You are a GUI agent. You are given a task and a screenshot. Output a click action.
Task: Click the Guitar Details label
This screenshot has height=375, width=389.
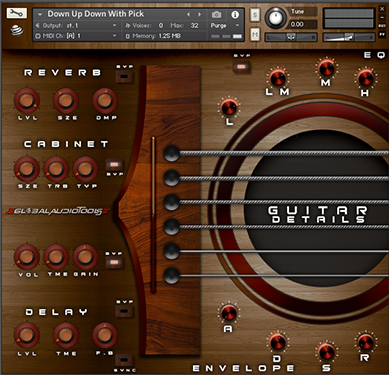(318, 214)
